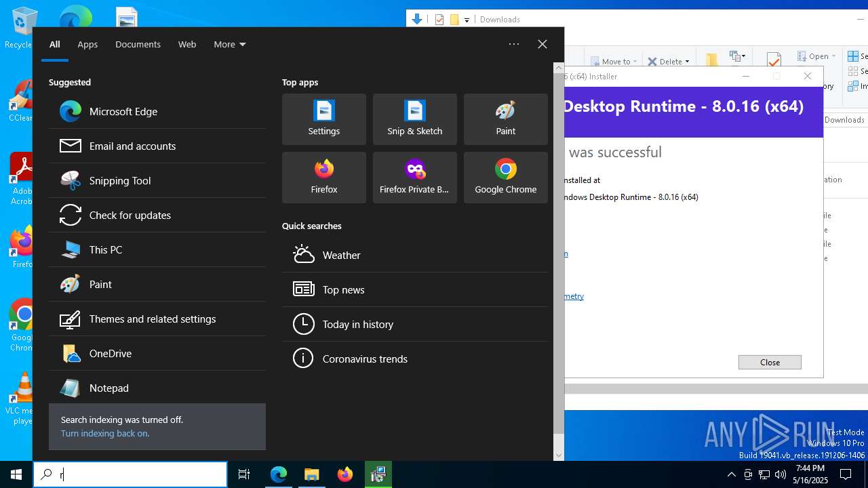Image resolution: width=868 pixels, height=488 pixels.
Task: Switch to the Web search tab
Action: [x=187, y=44]
